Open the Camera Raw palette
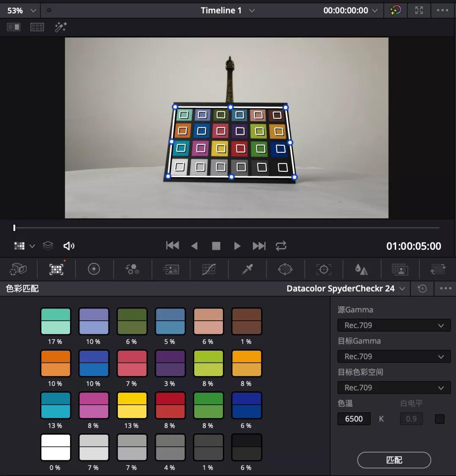The image size is (456, 476). point(18,269)
